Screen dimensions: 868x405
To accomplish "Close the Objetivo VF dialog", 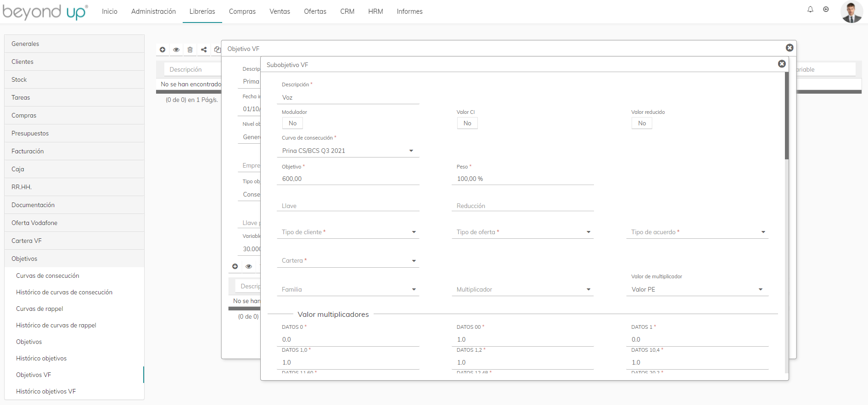I will (790, 48).
